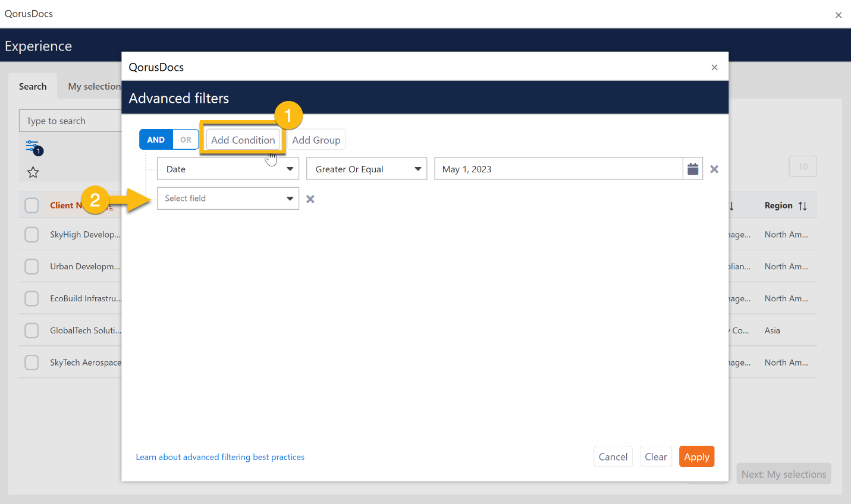Click the Add Condition button
The height and width of the screenshot is (504, 851).
(243, 140)
